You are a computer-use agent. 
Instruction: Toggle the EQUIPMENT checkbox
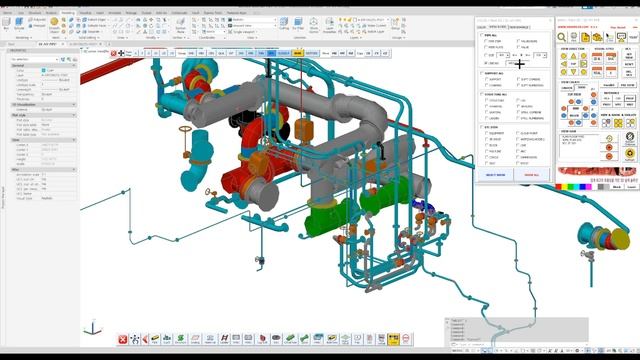click(486, 133)
